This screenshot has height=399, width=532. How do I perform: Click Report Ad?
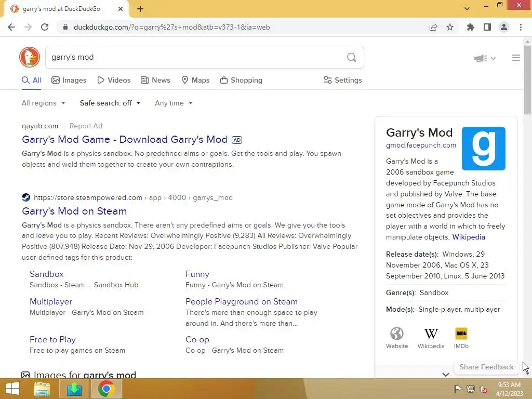pos(86,126)
